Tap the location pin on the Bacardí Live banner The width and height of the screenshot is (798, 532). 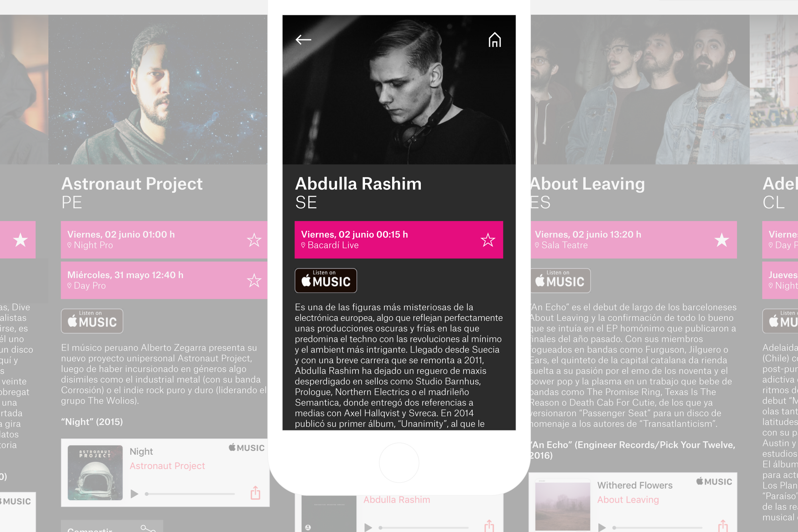coord(303,245)
